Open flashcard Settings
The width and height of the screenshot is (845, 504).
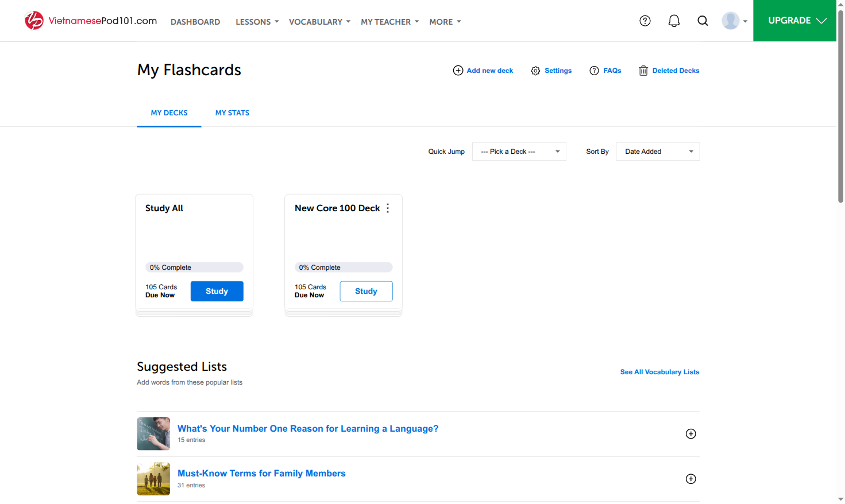tap(551, 71)
